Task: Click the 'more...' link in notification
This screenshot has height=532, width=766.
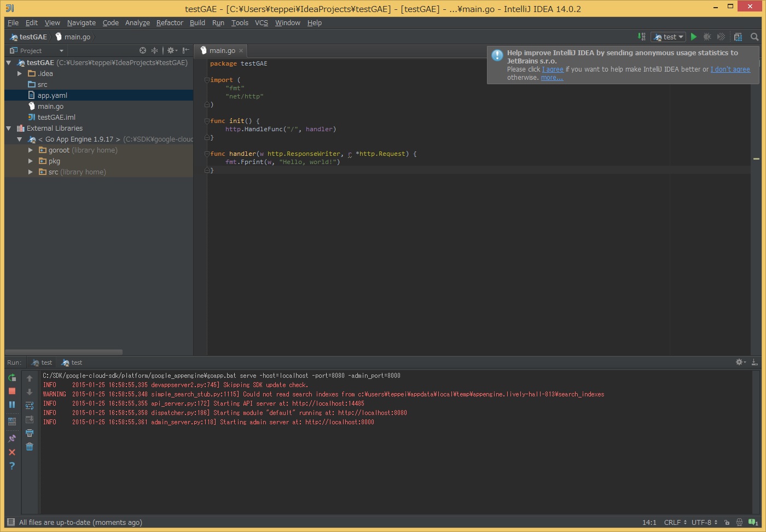Action: point(552,78)
